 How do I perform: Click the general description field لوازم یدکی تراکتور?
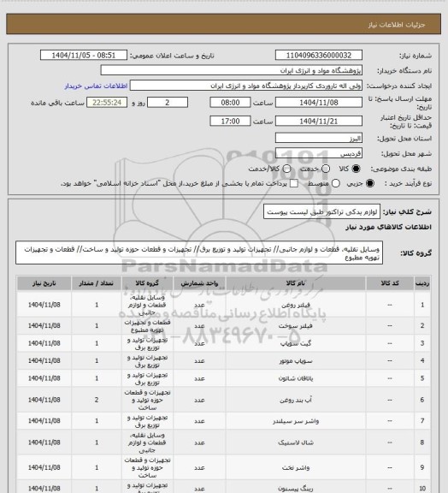pyautogui.click(x=321, y=212)
